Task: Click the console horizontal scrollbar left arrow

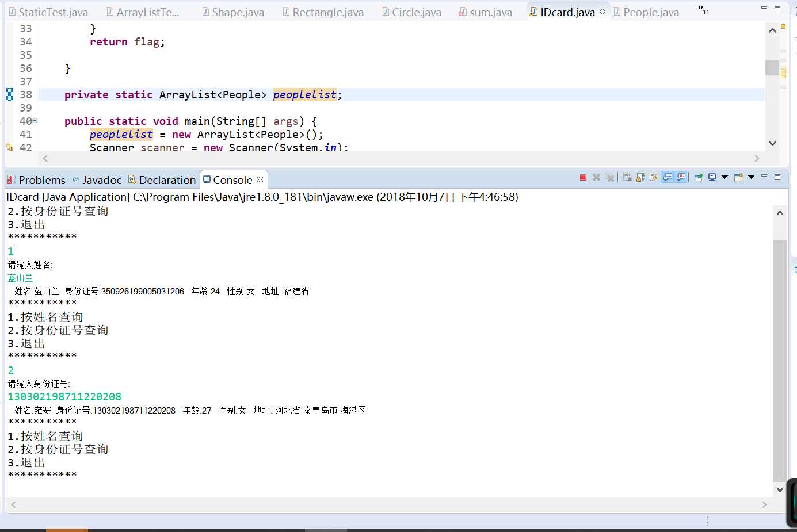Action: (x=14, y=504)
